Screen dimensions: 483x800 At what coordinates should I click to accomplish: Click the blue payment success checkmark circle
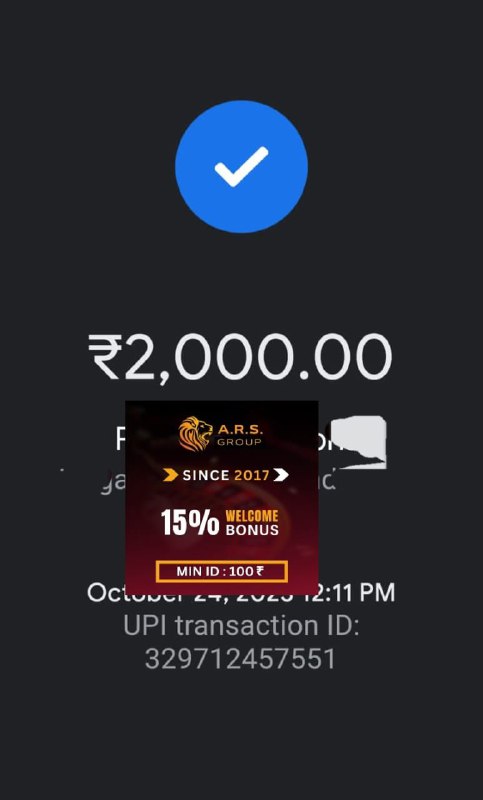pos(241,166)
